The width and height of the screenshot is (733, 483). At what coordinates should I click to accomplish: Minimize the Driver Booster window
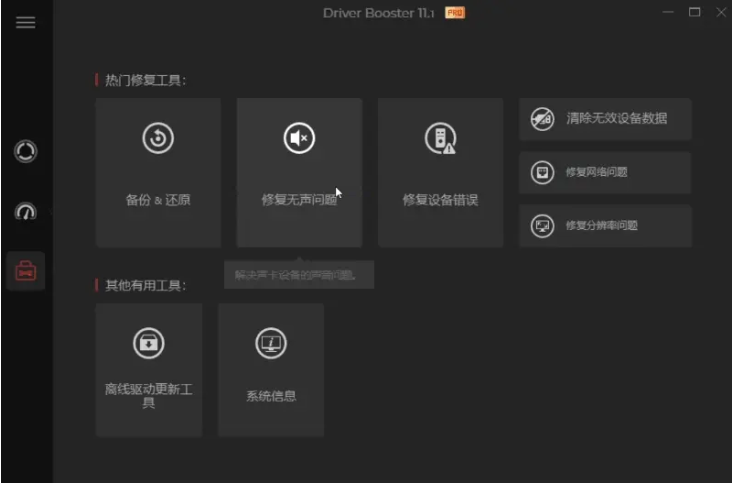tap(668, 12)
